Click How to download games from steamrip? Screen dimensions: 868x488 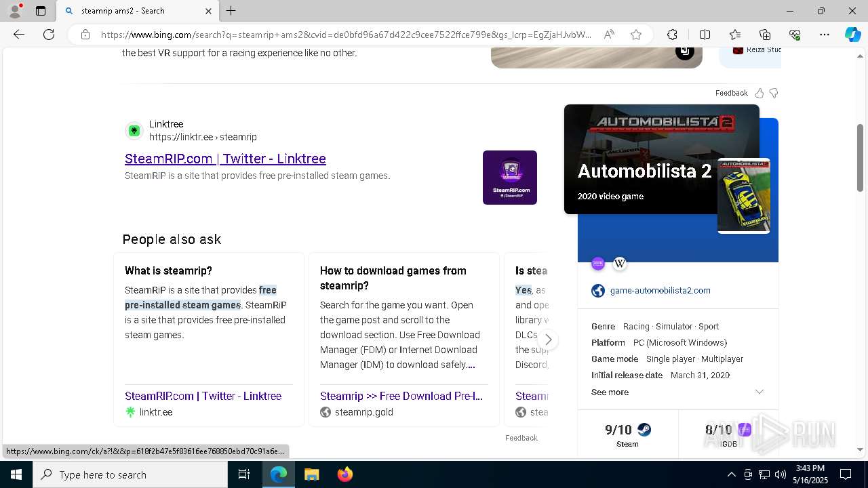(x=393, y=278)
